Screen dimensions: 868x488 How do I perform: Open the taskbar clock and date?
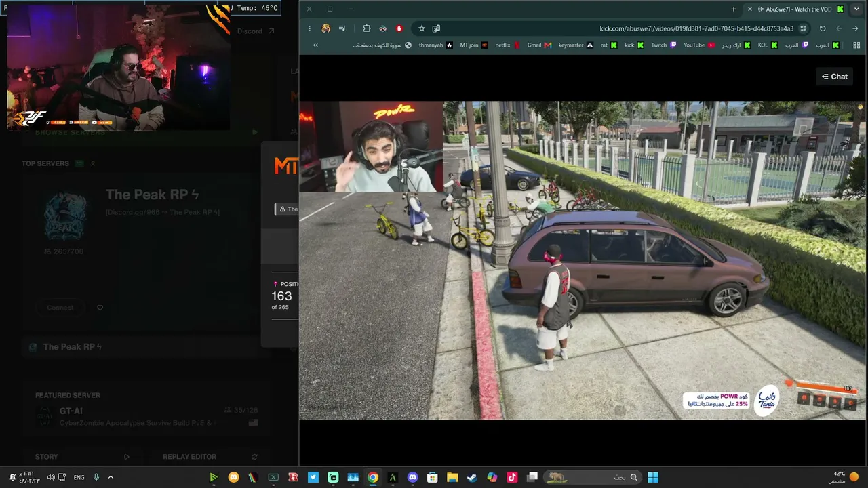(28, 477)
